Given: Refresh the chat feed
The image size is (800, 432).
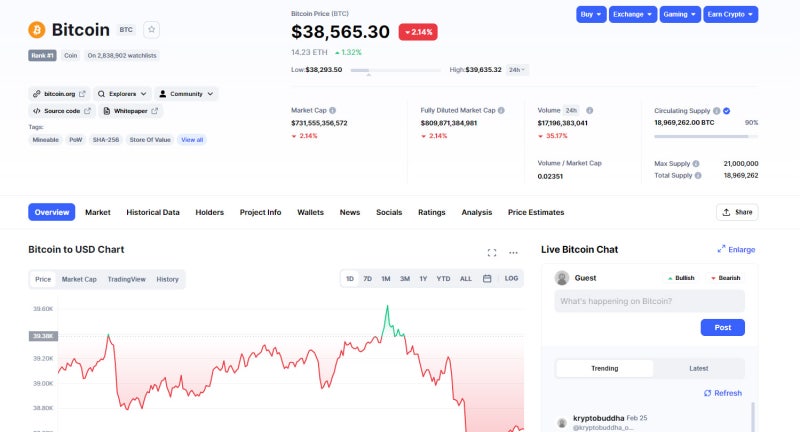Looking at the screenshot, I should click(723, 393).
